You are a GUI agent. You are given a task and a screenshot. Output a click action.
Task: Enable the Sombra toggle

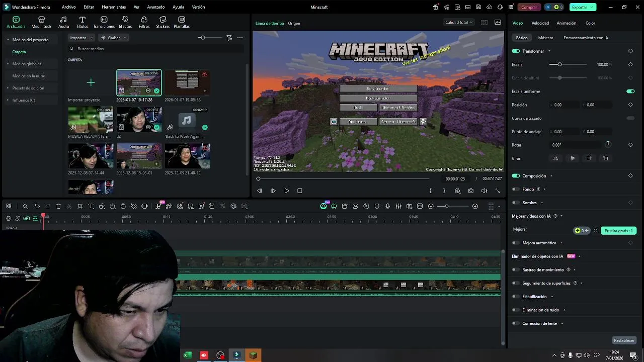tap(516, 203)
